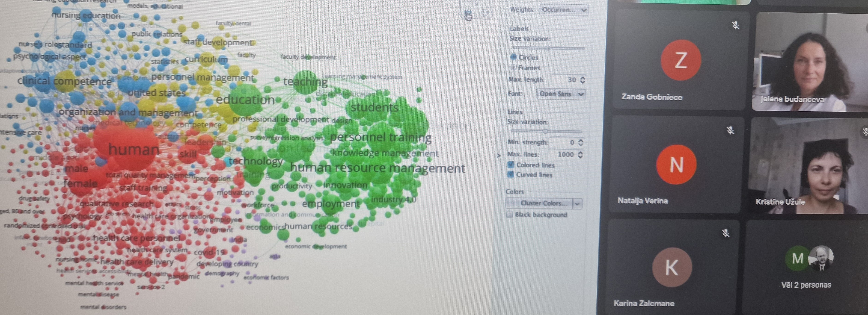Click the Labels size variation slider
This screenshot has width=868, height=315.
(x=548, y=48)
